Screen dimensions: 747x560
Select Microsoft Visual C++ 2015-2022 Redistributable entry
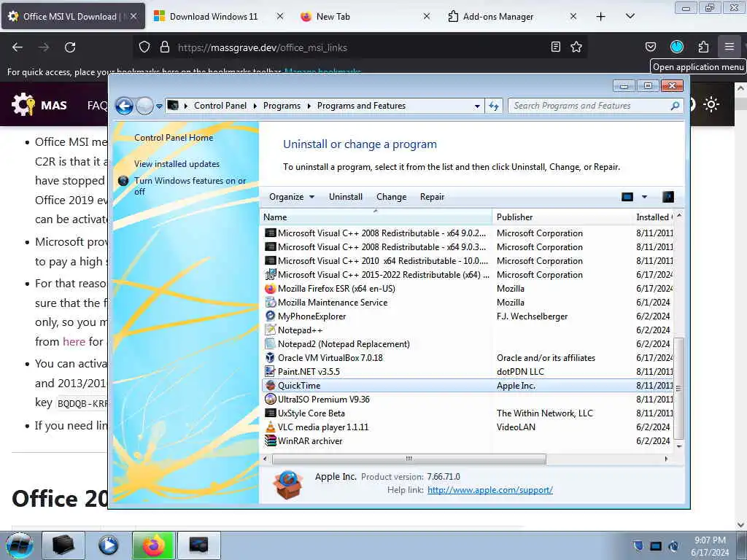pos(468,275)
